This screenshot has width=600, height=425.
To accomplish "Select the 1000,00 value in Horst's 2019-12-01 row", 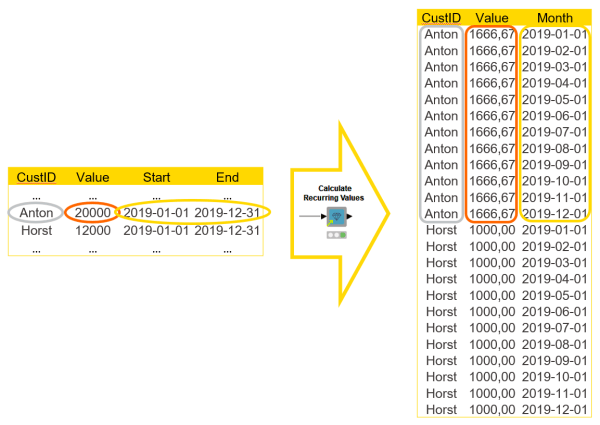I will (492, 410).
